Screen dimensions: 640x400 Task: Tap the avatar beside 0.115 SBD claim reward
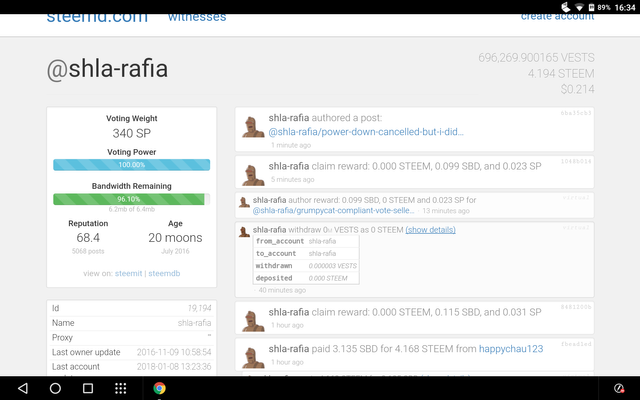(253, 321)
